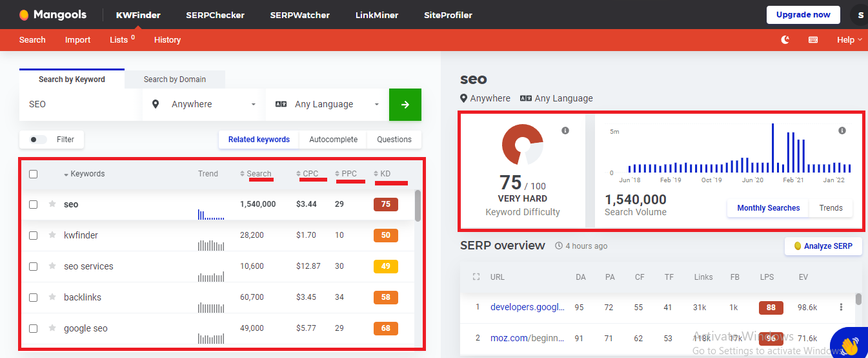868x358 pixels.
Task: Click KD badge 49 for seo services
Action: tap(386, 266)
